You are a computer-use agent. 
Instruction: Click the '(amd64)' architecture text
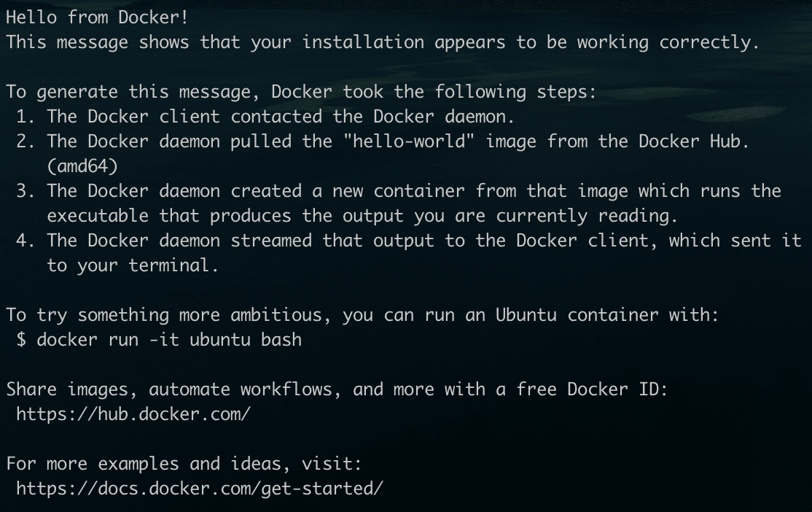click(82, 166)
